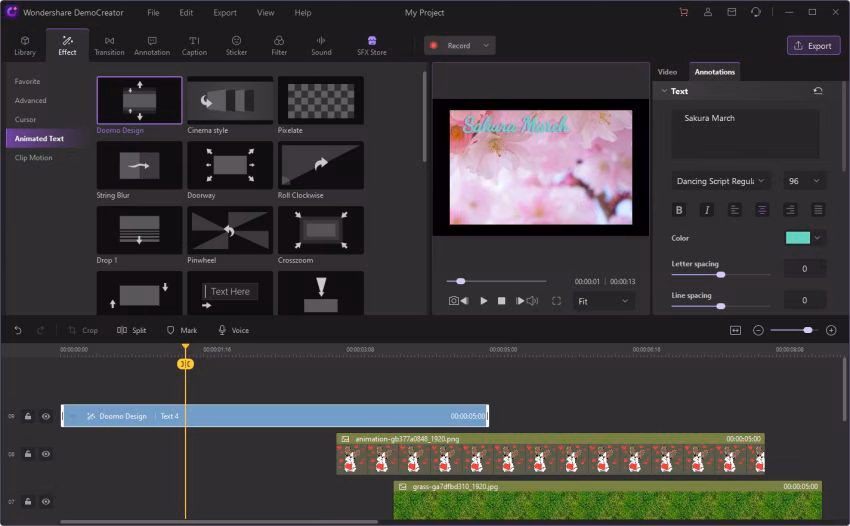Open the Sticker panel

click(x=236, y=45)
